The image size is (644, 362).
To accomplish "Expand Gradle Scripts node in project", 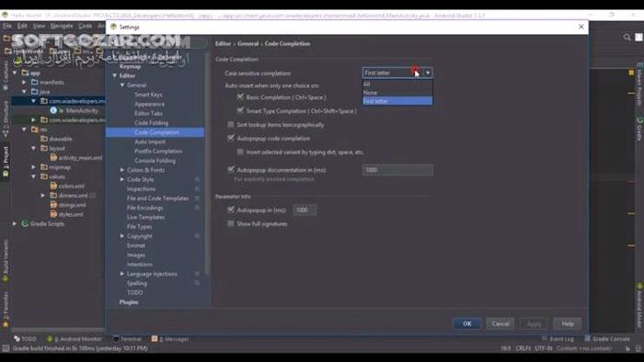I will tap(15, 224).
